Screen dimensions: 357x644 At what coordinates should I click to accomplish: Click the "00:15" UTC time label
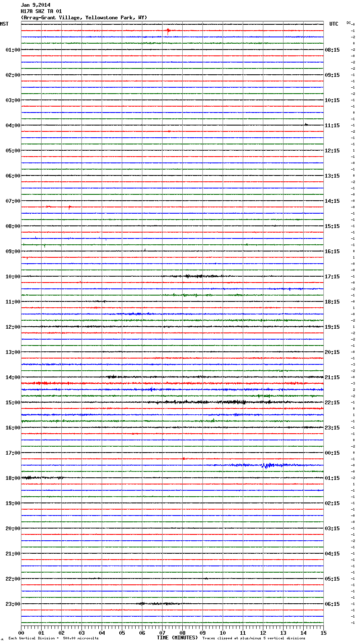332,453
